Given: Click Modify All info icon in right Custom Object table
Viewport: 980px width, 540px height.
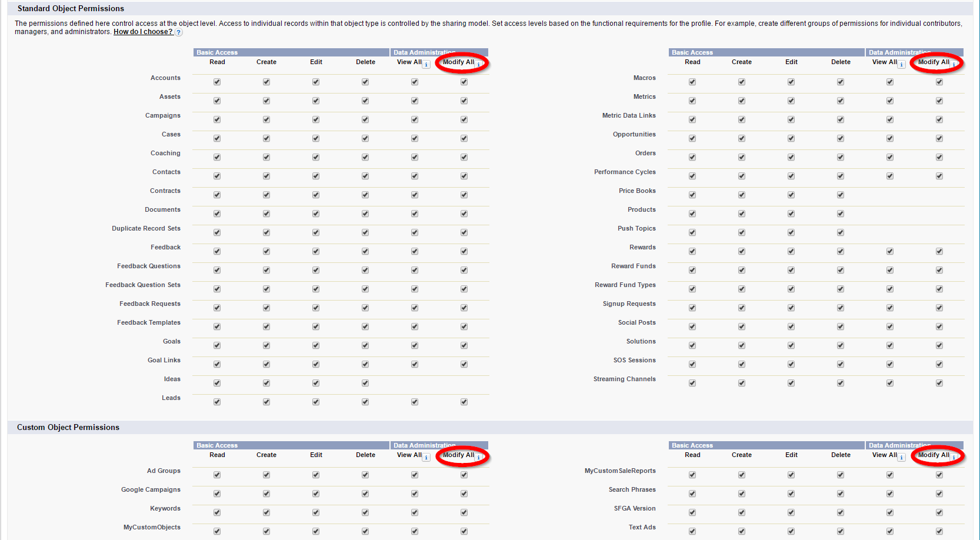Looking at the screenshot, I should coord(954,457).
